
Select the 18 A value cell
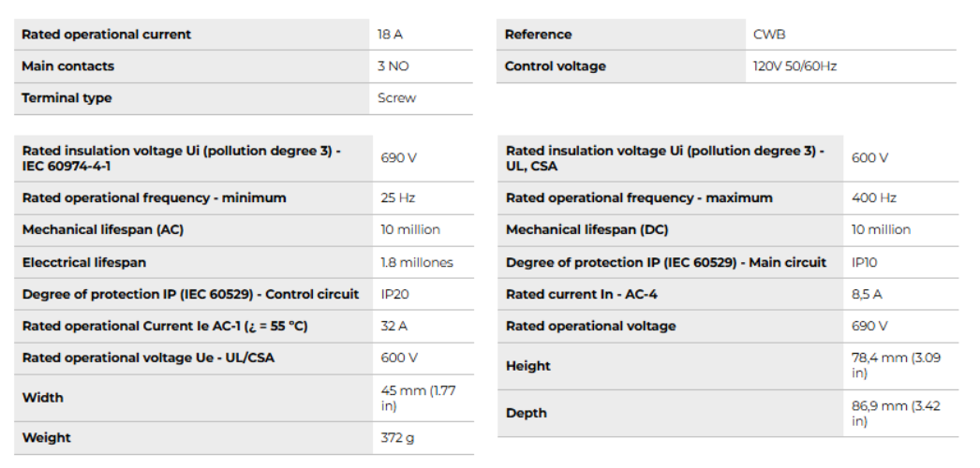(390, 35)
